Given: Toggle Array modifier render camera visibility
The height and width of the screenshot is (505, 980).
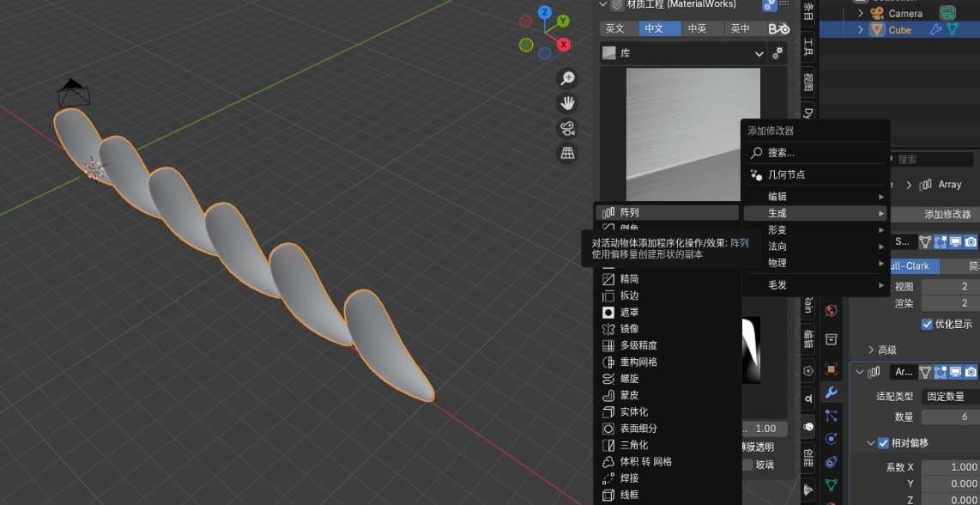Looking at the screenshot, I should (971, 372).
